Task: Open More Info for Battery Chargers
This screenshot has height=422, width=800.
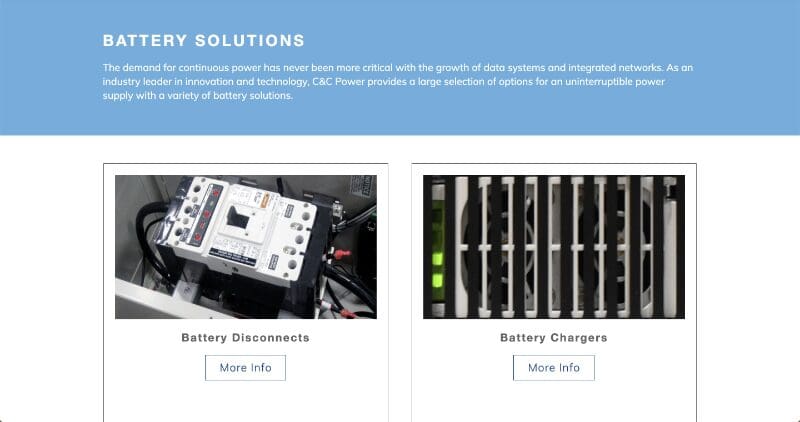Action: [554, 367]
